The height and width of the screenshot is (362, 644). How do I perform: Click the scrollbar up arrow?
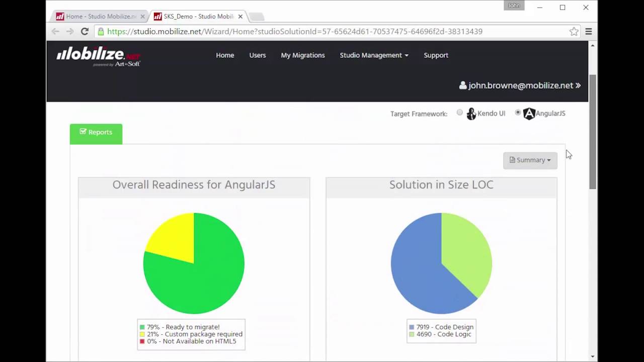coord(593,46)
